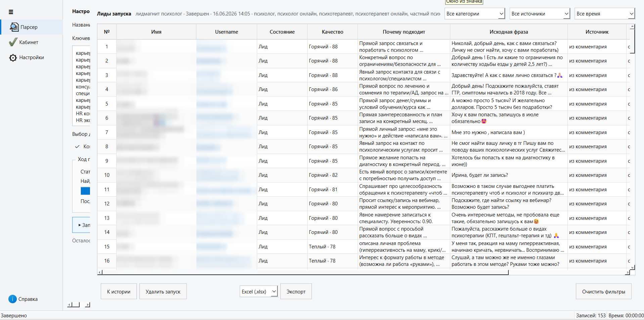Click the table scroll-right arrow
Viewport: 644px width, 320px height.
point(628,272)
